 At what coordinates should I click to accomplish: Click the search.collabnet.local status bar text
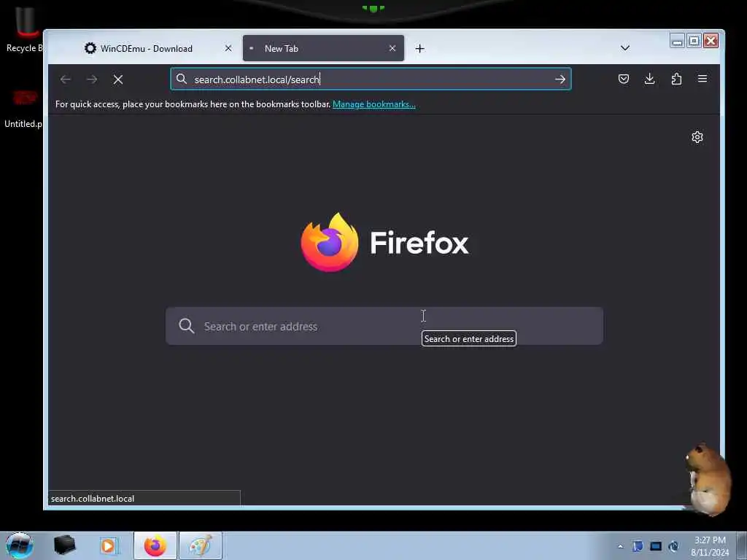coord(93,499)
